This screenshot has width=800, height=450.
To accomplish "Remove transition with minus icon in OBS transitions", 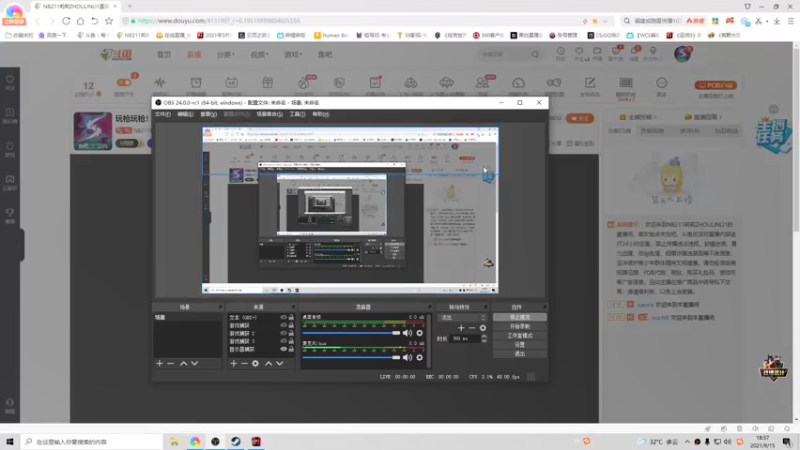I will coord(472,328).
